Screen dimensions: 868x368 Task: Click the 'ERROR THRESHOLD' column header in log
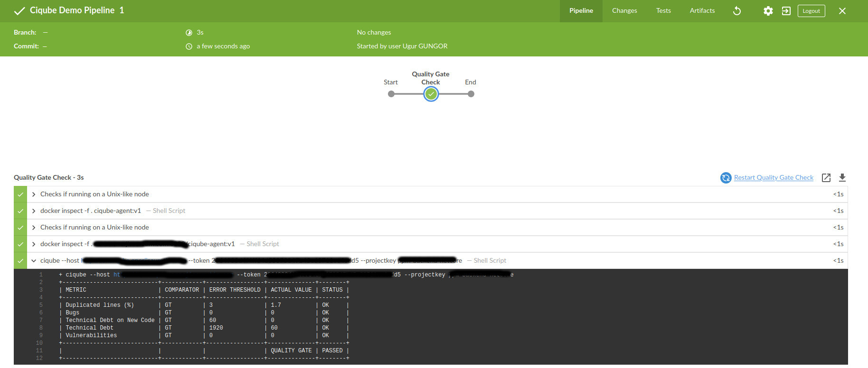[235, 290]
